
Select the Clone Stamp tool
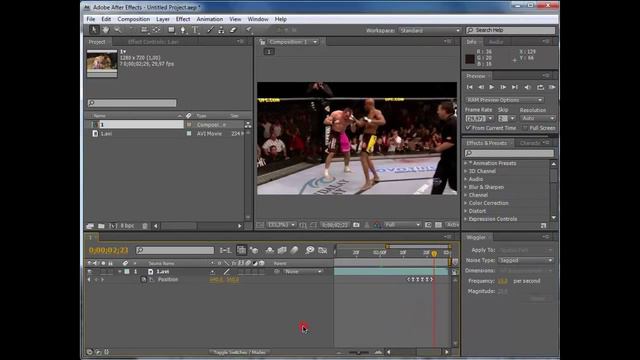pyautogui.click(x=221, y=30)
